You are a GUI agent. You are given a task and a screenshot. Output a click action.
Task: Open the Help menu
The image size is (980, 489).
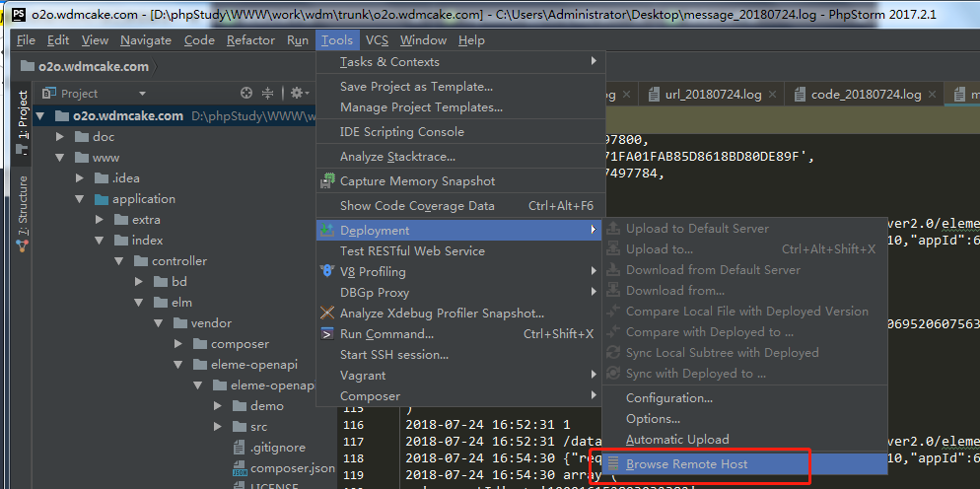(471, 40)
